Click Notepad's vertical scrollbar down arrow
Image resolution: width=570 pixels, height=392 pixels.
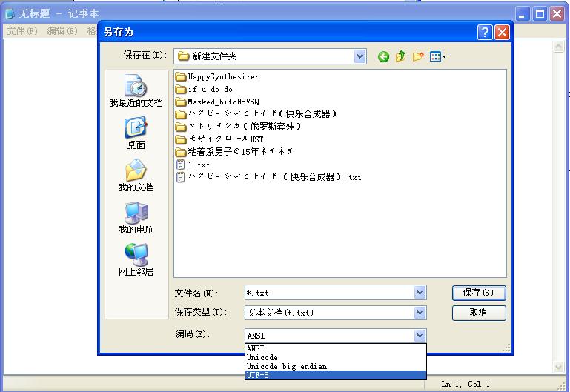coord(558,367)
